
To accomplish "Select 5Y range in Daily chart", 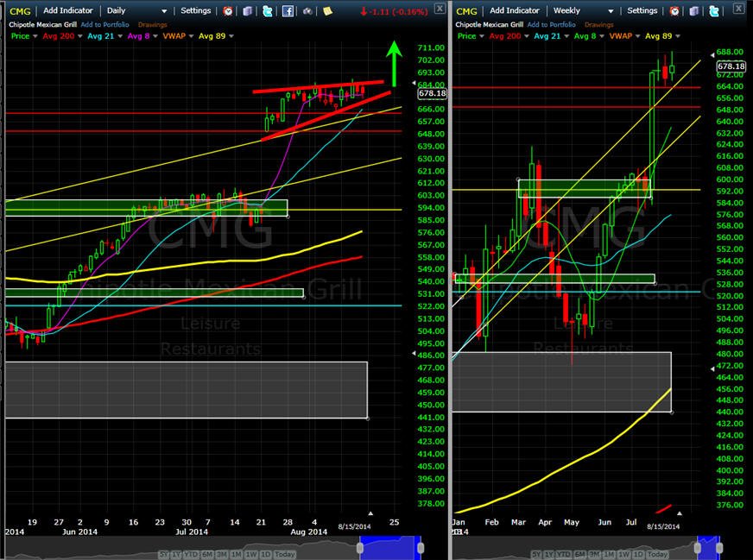I will (164, 554).
